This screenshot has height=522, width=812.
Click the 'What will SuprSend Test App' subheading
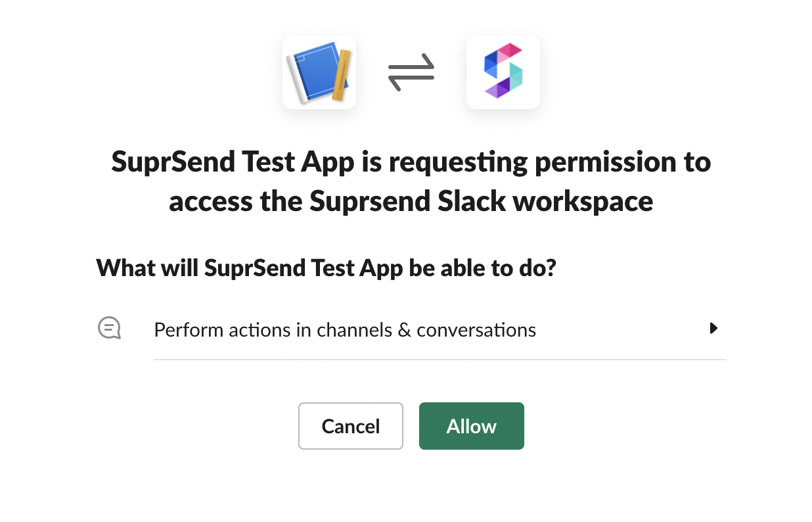[x=250, y=268]
